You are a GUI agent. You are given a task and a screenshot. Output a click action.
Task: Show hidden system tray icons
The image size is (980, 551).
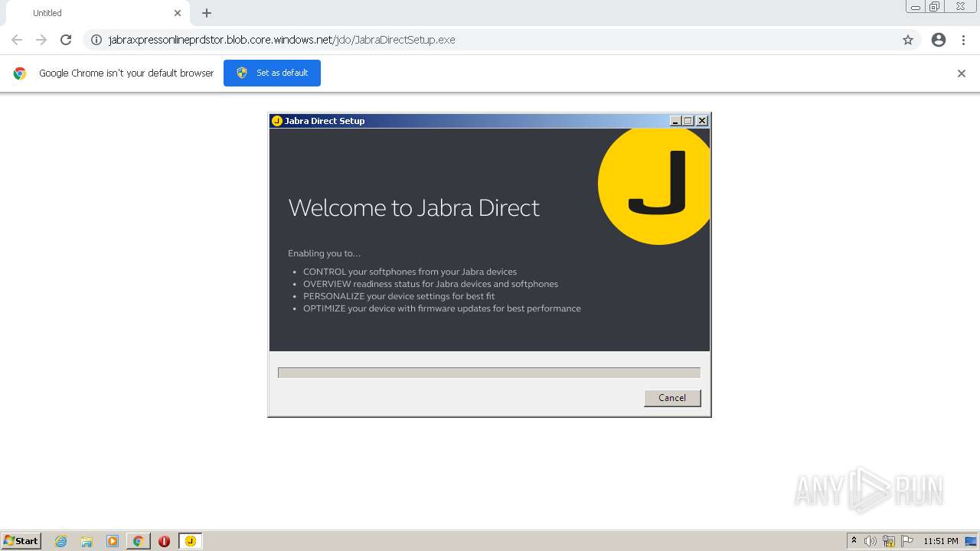click(x=854, y=541)
